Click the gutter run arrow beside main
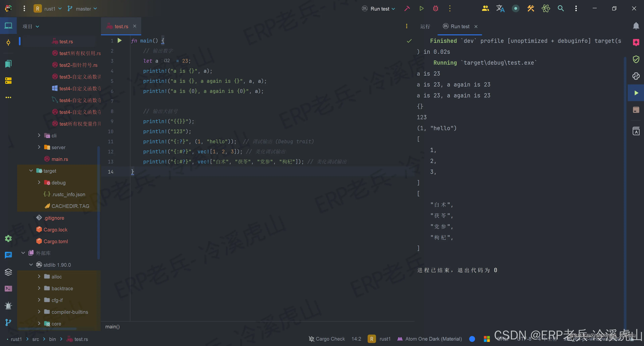 [x=120, y=40]
